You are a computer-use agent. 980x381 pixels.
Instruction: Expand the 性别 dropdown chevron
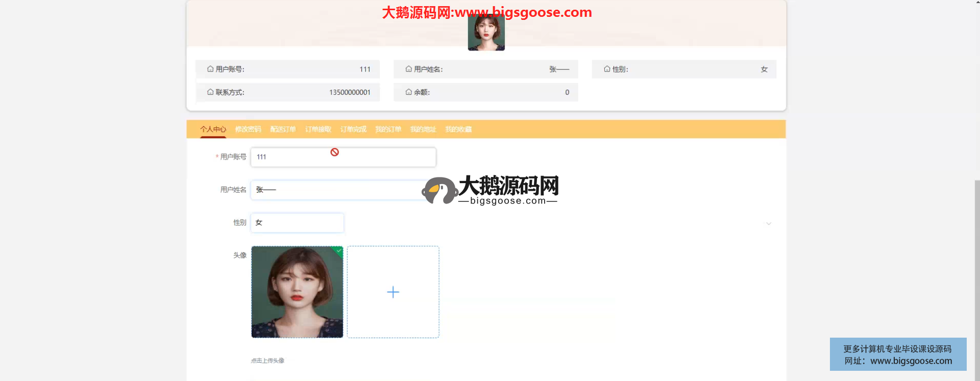(x=768, y=223)
